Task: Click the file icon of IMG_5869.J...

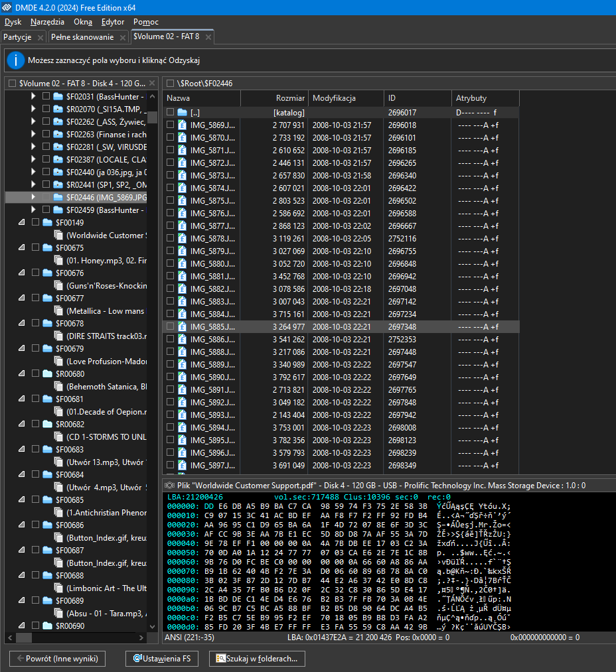Action: (x=183, y=125)
